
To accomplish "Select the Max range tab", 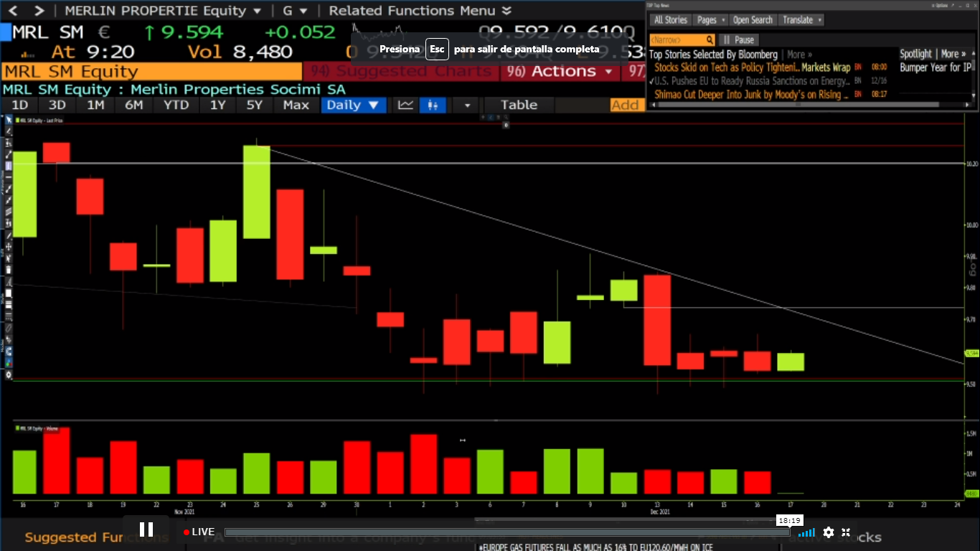I will [x=296, y=105].
